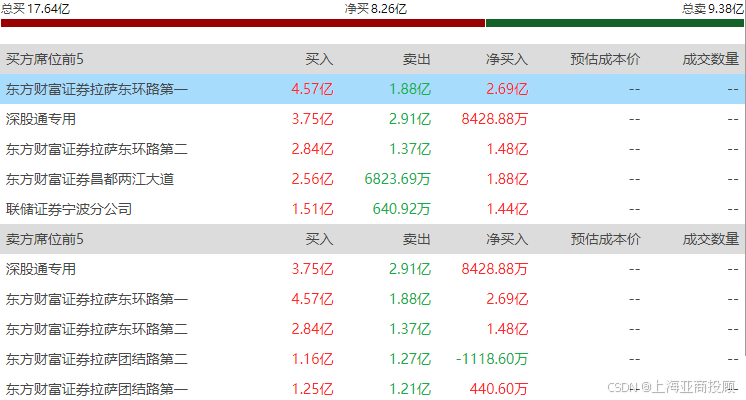Screen dimensions: 746x400
Task: Click 预估成本价 header in 买方席位前5 header row
Action: tap(605, 59)
